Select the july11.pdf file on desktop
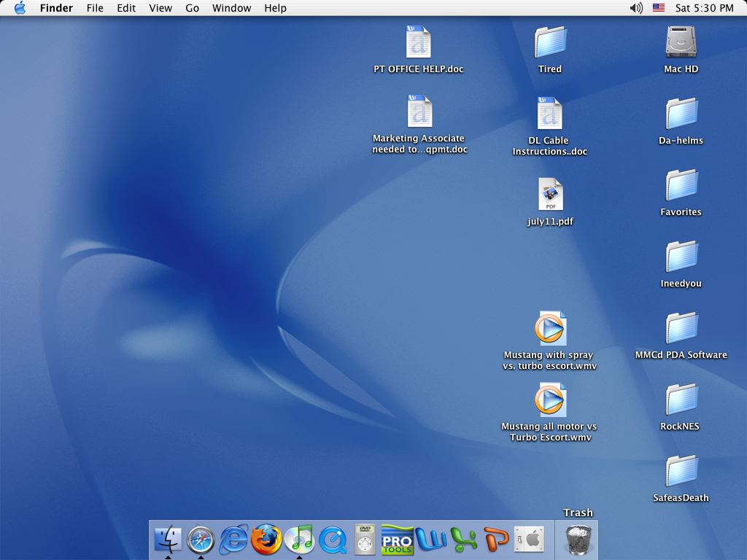Image resolution: width=747 pixels, height=560 pixels. (x=550, y=195)
